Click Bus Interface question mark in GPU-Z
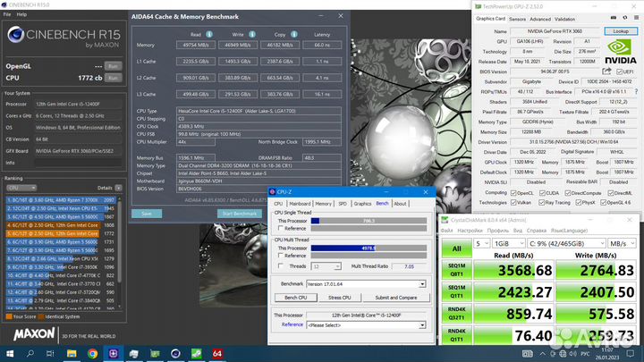Image resolution: width=644 pixels, height=362 pixels. tap(636, 91)
